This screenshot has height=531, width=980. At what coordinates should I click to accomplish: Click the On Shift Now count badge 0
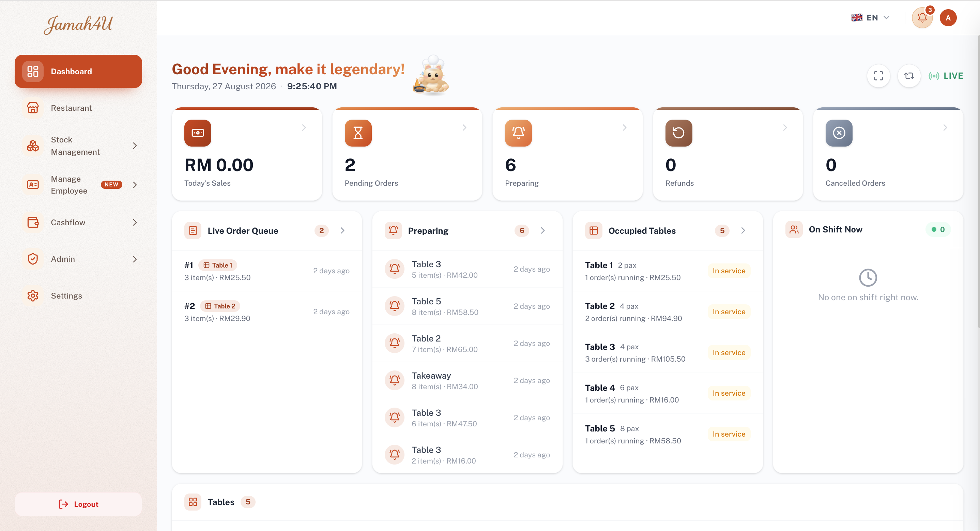937,229
